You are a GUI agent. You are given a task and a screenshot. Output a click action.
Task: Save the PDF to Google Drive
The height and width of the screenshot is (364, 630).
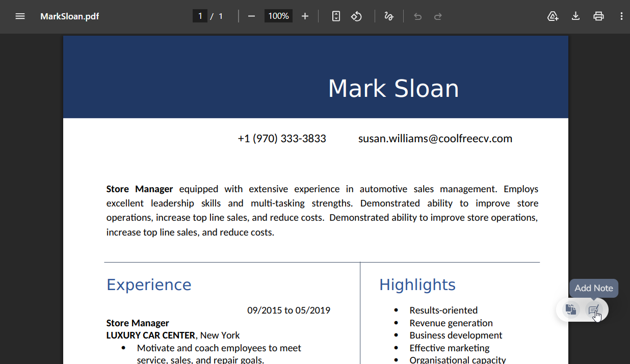553,16
